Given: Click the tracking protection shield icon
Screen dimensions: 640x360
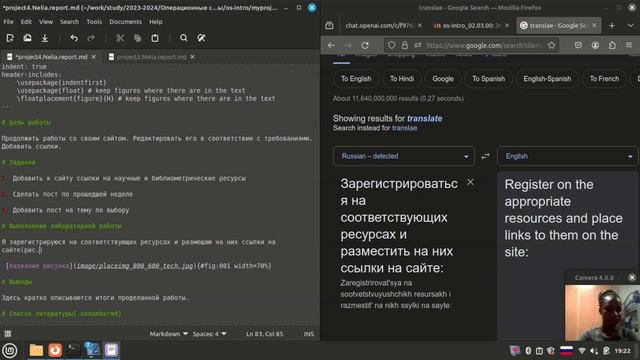Looking at the screenshot, I should (391, 45).
